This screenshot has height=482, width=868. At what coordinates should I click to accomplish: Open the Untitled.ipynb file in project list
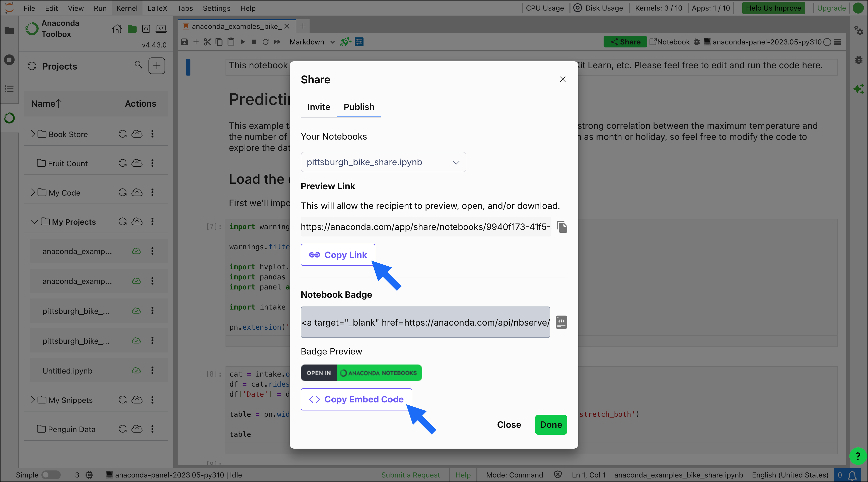(67, 371)
